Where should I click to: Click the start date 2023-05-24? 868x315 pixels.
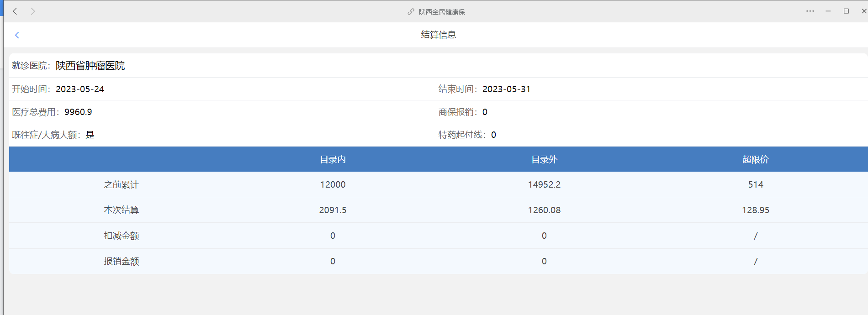click(x=80, y=89)
